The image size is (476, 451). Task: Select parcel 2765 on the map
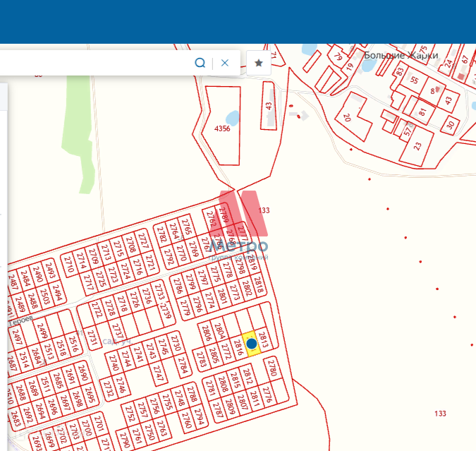coord(186,227)
